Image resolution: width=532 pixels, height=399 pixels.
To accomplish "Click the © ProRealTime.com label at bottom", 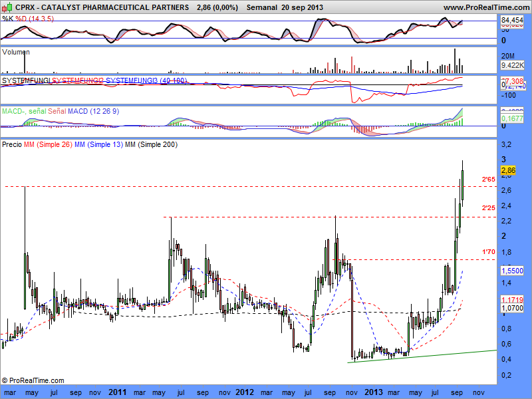I will click(x=33, y=380).
